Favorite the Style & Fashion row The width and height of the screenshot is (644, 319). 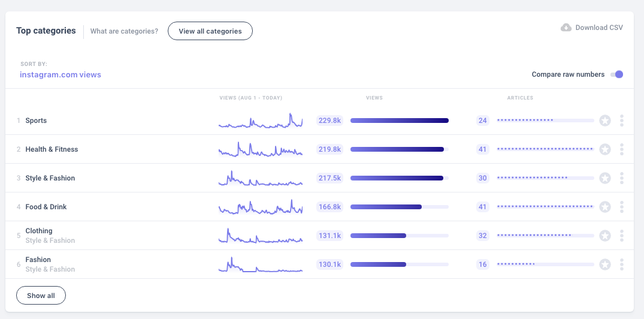605,178
